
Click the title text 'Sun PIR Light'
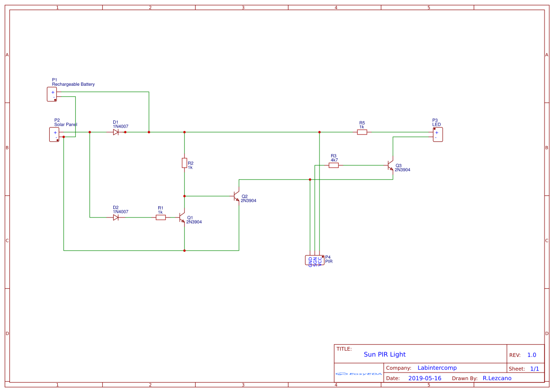coord(385,355)
